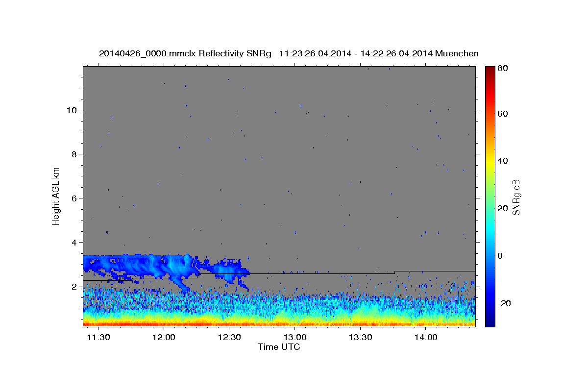Click the colorbar value 0
Viewport: 588px width, 392px height.
tap(500, 256)
